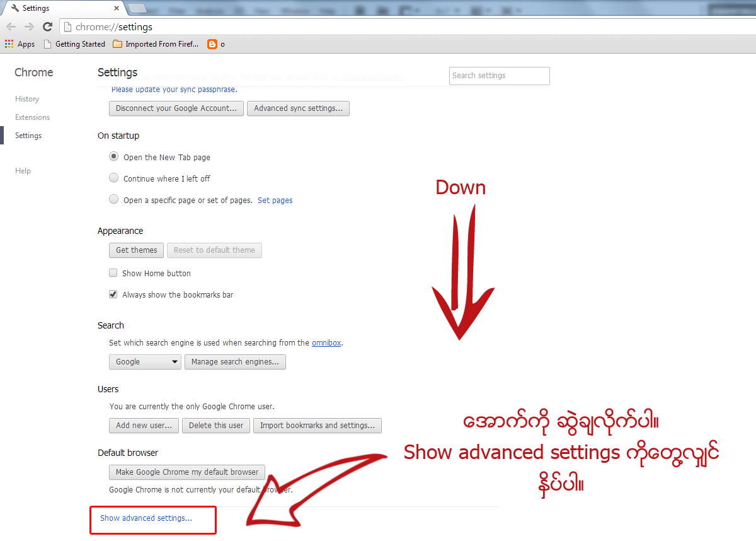Open Manage search engines
The height and width of the screenshot is (541, 756).
tap(235, 362)
